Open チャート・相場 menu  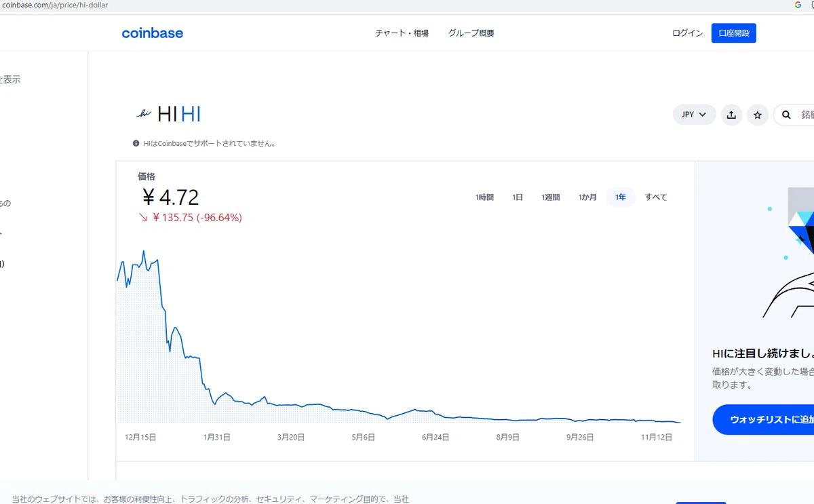[x=402, y=33]
